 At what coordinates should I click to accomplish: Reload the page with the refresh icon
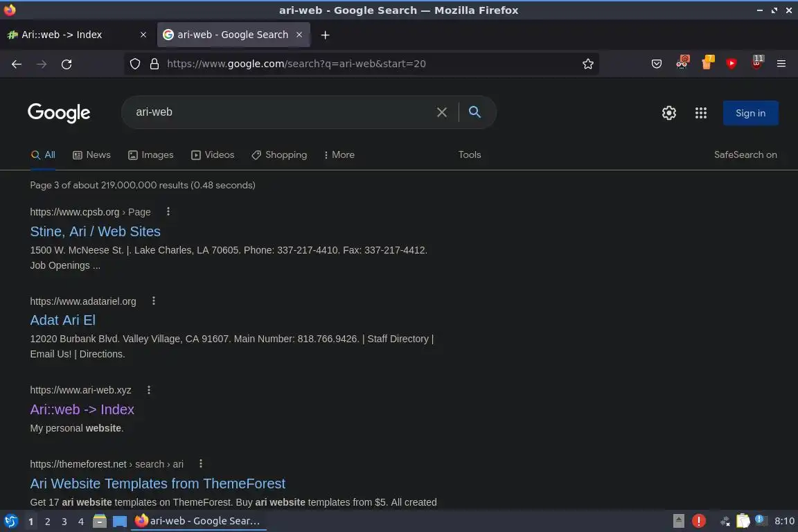tap(66, 64)
